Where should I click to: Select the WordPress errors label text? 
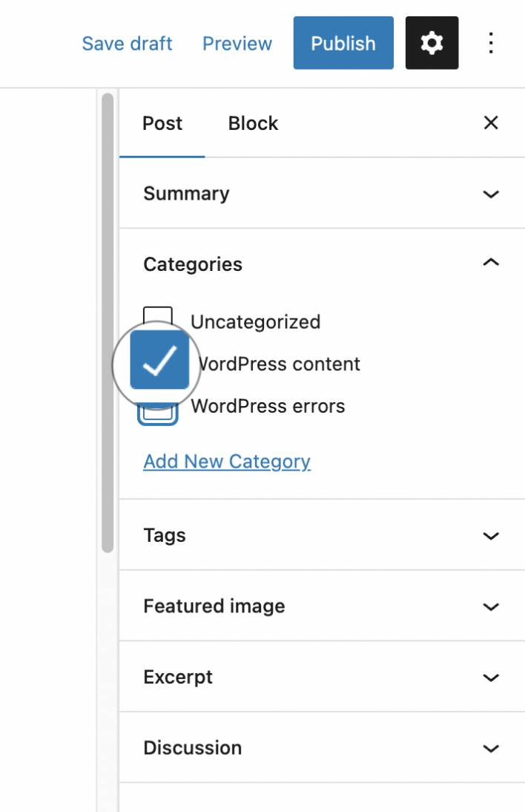(x=268, y=406)
